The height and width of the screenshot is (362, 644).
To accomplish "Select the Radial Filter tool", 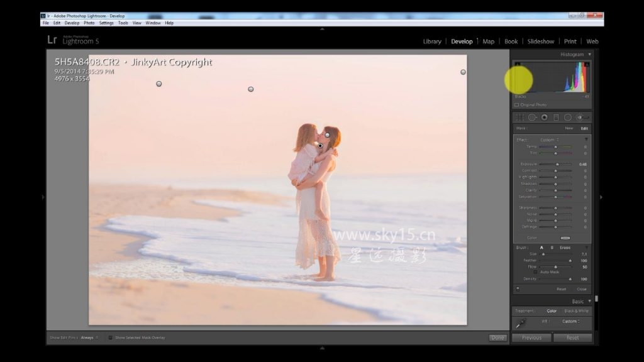I will 568,118.
